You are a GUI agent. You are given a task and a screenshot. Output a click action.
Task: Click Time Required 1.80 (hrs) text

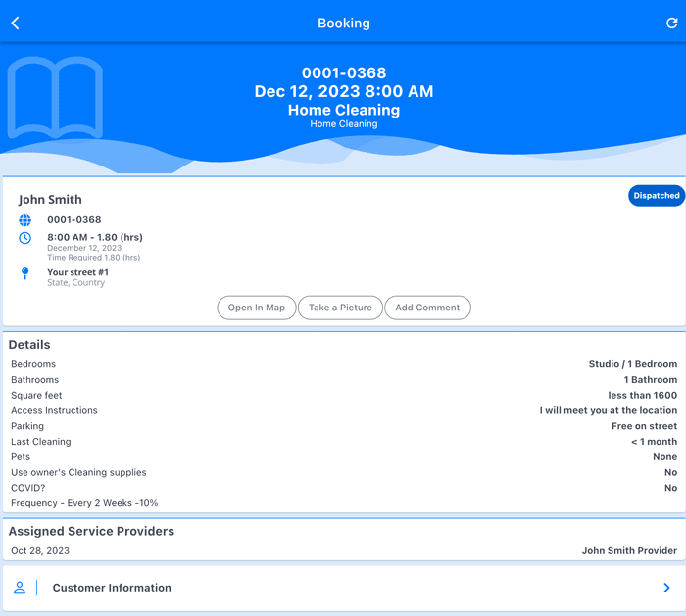[x=94, y=257]
